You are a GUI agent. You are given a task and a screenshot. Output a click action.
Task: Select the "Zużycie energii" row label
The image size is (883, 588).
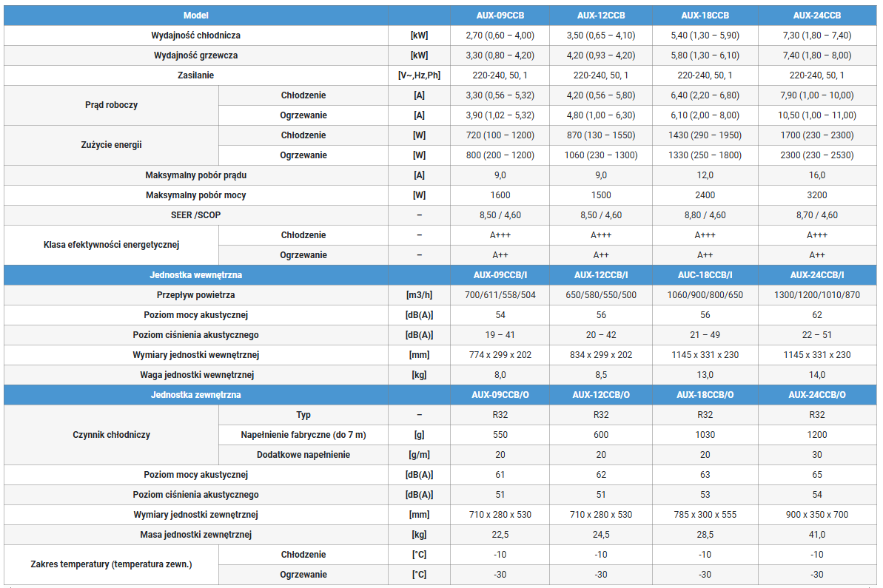pyautogui.click(x=111, y=145)
